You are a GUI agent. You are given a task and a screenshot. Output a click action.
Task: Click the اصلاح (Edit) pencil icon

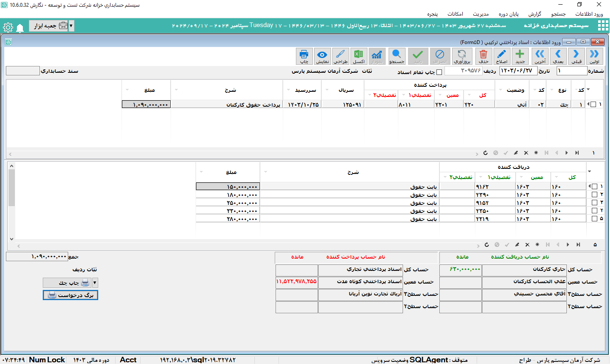pos(502,56)
